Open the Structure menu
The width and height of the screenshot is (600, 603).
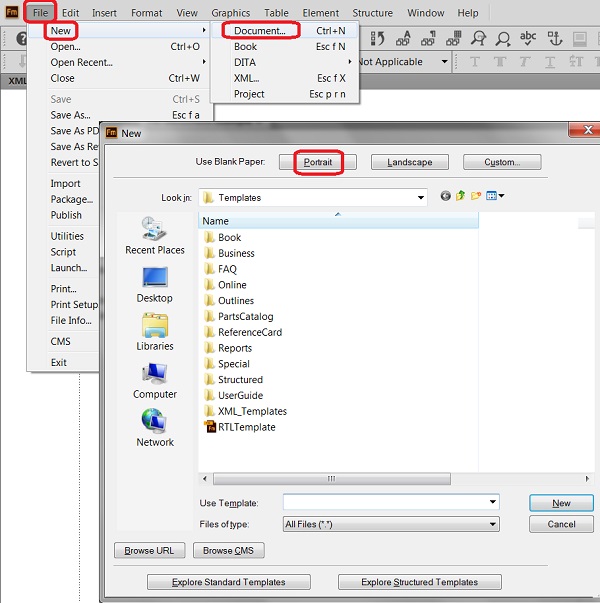point(372,13)
